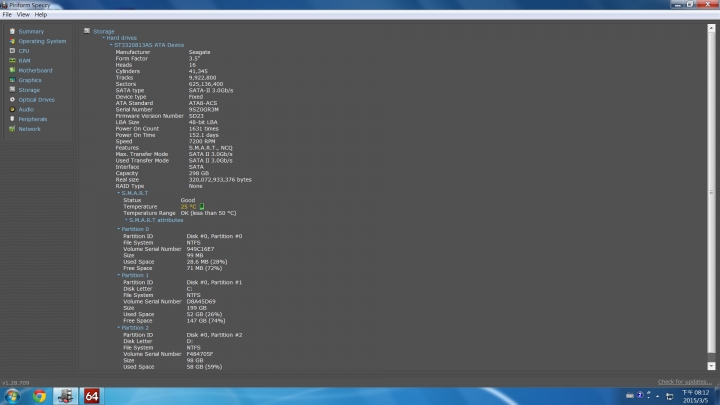Viewport: 720px width, 405px height.
Task: Click the Peripherals sidebar icon
Action: pos(12,119)
